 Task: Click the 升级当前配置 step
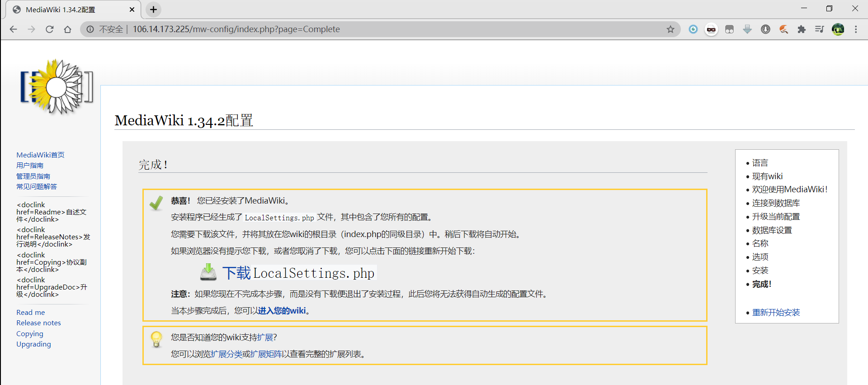click(776, 217)
